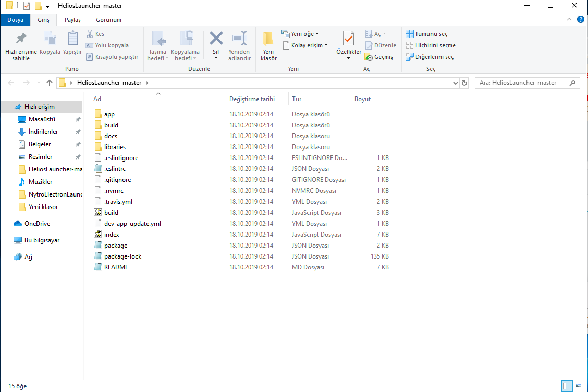Switch to the Giriş tab

[43, 20]
